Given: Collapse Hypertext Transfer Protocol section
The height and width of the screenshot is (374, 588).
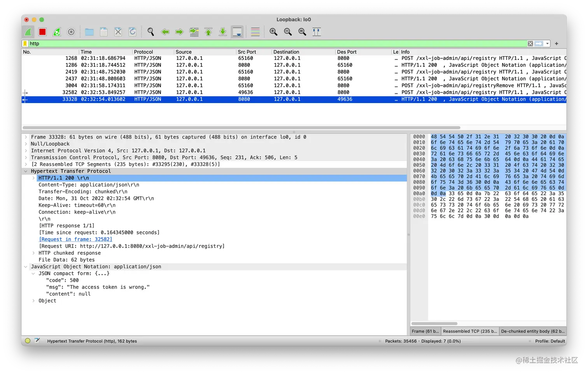Looking at the screenshot, I should click(x=26, y=171).
